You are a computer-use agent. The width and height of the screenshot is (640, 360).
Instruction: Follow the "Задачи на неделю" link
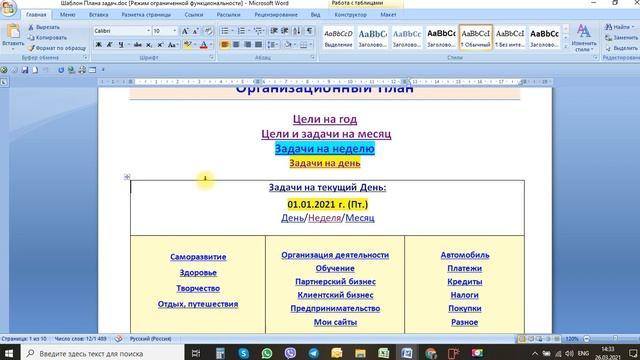point(325,149)
